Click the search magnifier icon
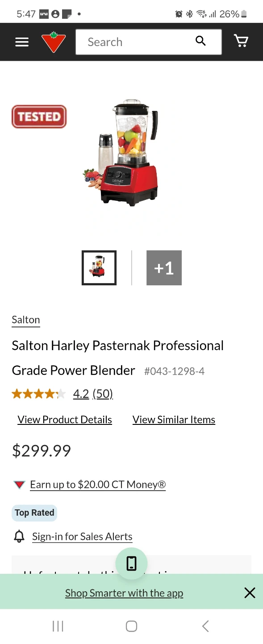The image size is (263, 644). point(201,41)
